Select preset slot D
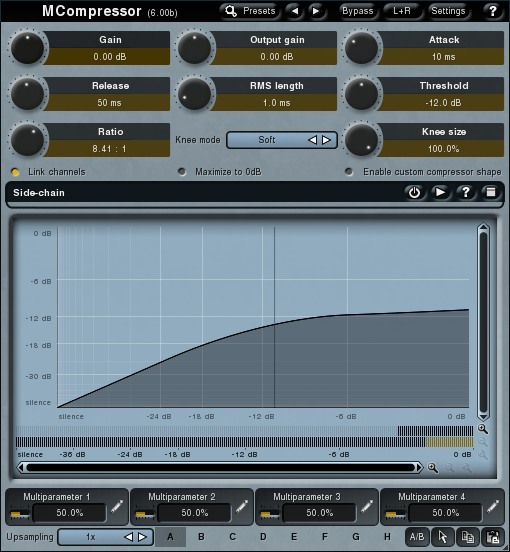This screenshot has height=552, width=510. point(263,537)
